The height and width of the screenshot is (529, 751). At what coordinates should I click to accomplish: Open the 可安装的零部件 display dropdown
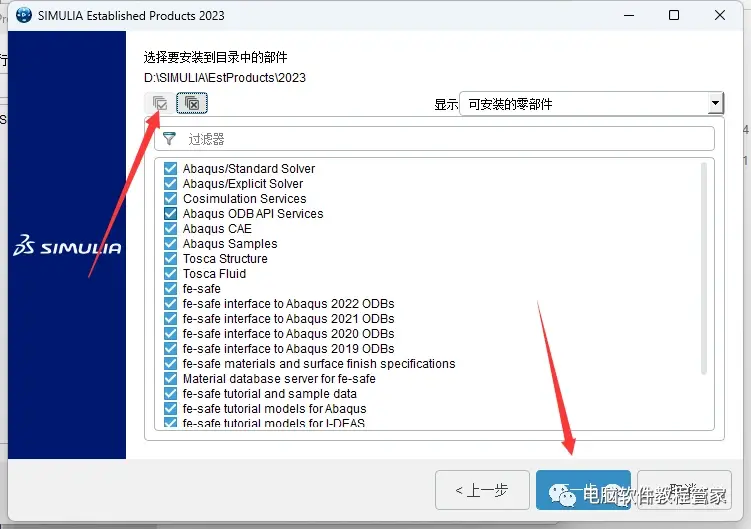pyautogui.click(x=592, y=104)
